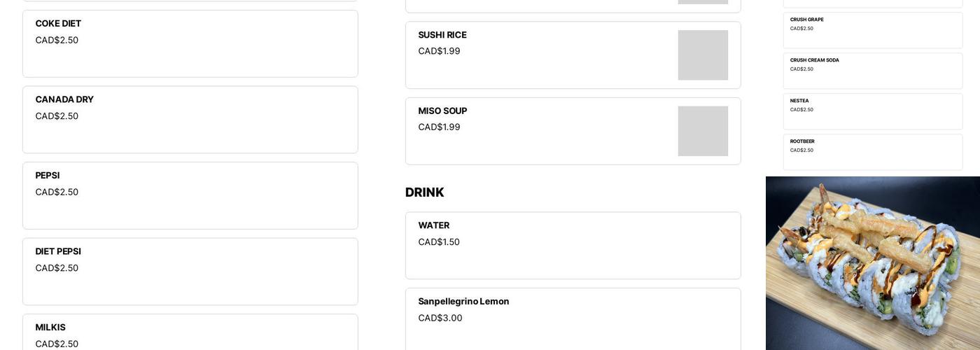Click the MISO SOUP image placeholder
Image resolution: width=980 pixels, height=350 pixels.
703,131
